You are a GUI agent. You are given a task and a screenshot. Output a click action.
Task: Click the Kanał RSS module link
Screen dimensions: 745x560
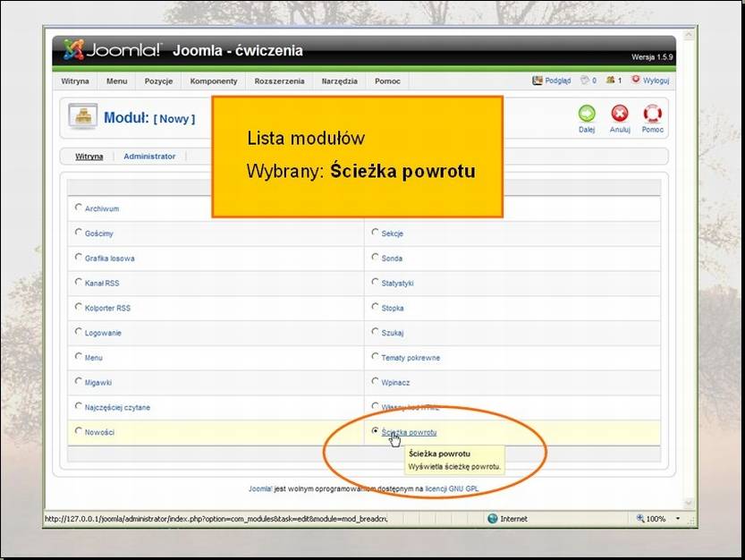102,283
